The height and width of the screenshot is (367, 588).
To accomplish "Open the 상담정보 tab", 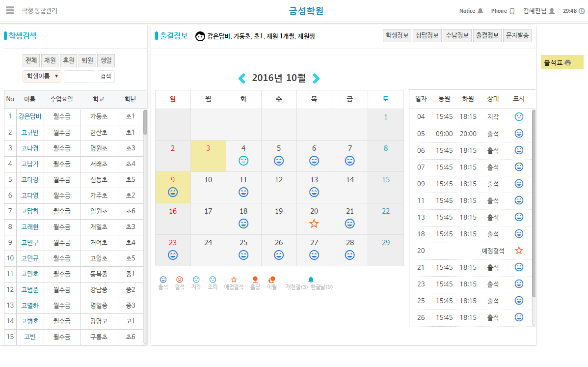I will pos(427,35).
